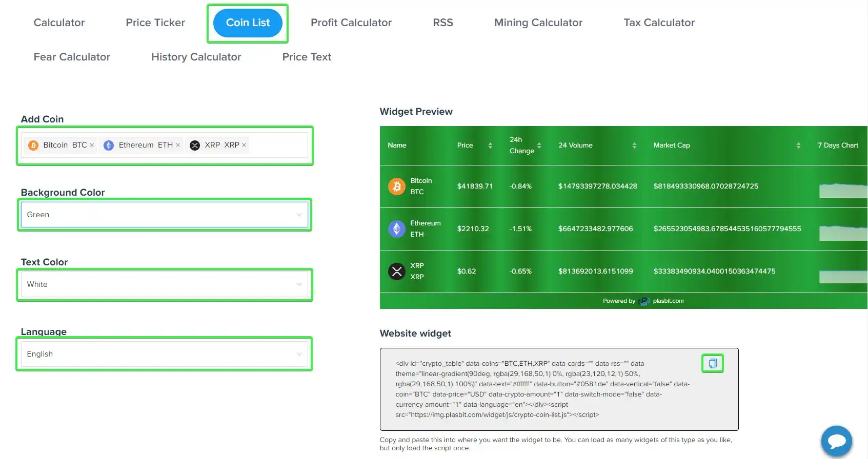Click XRP market cap value

point(714,272)
